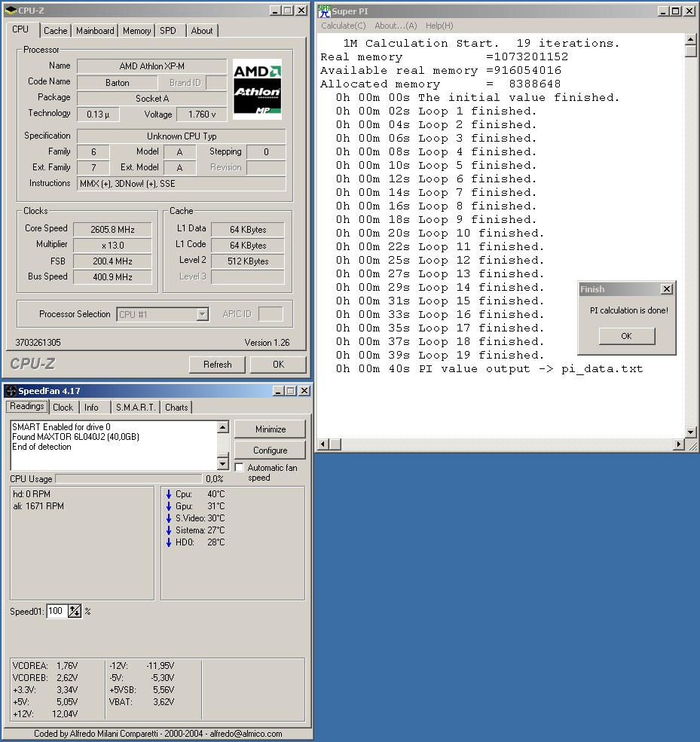
Task: Open the Mainboard tab in CPU-Z
Action: (x=95, y=31)
